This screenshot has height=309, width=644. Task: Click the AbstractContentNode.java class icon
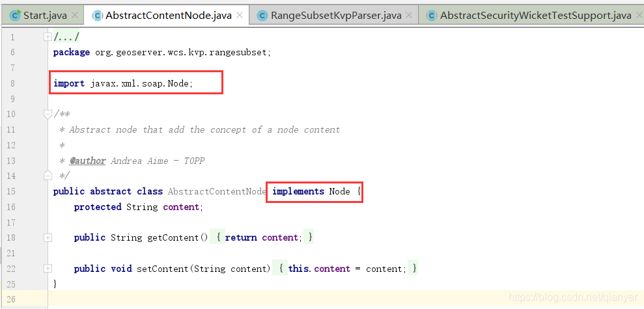98,16
